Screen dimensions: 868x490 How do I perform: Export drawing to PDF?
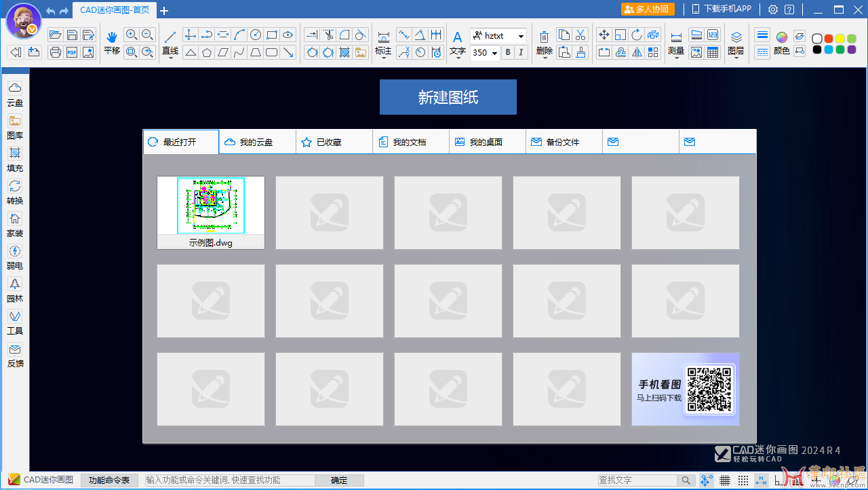(72, 52)
